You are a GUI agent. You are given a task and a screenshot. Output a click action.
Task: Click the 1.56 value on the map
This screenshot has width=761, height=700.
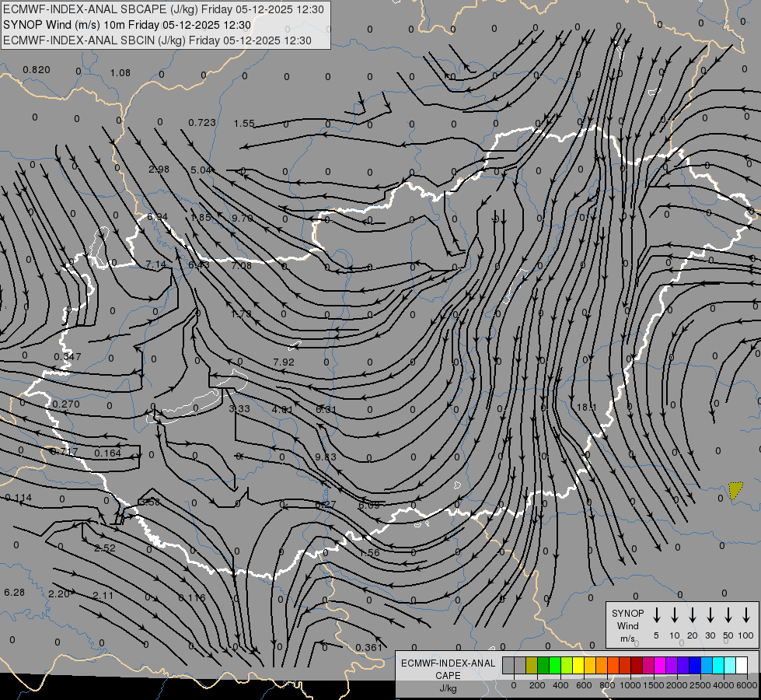[x=370, y=552]
